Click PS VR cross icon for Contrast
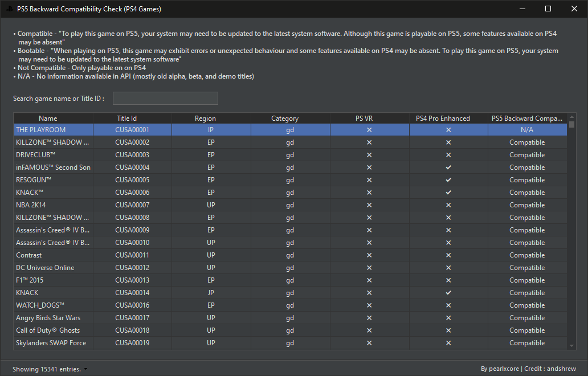Image resolution: width=588 pixels, height=376 pixels. tap(369, 255)
